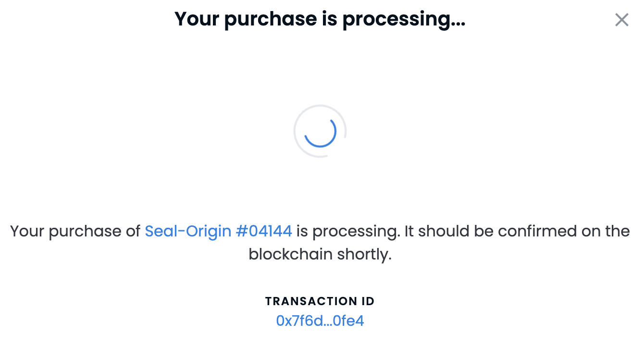The width and height of the screenshot is (644, 346).
Task: Open transaction 0x7f6d...0fe4 link
Action: (x=320, y=321)
